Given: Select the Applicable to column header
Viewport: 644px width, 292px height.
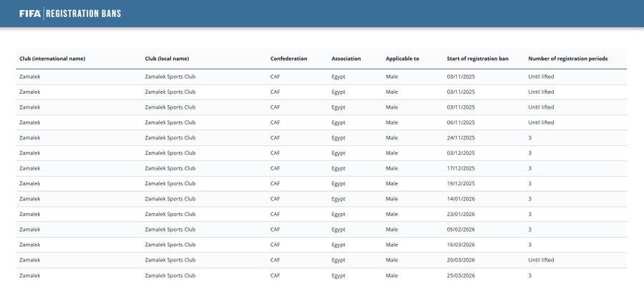Looking at the screenshot, I should [x=402, y=59].
